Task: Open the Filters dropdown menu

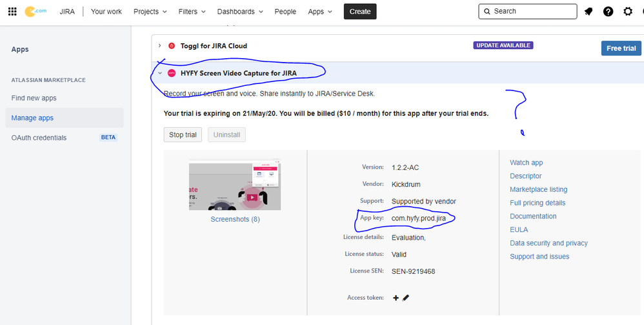Action: point(192,12)
